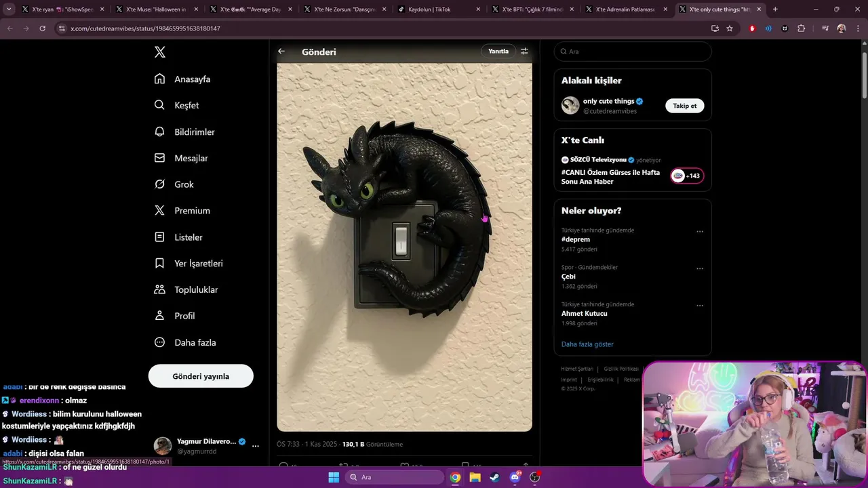Open only cute things profile name
Image resolution: width=868 pixels, height=488 pixels.
[x=608, y=101]
